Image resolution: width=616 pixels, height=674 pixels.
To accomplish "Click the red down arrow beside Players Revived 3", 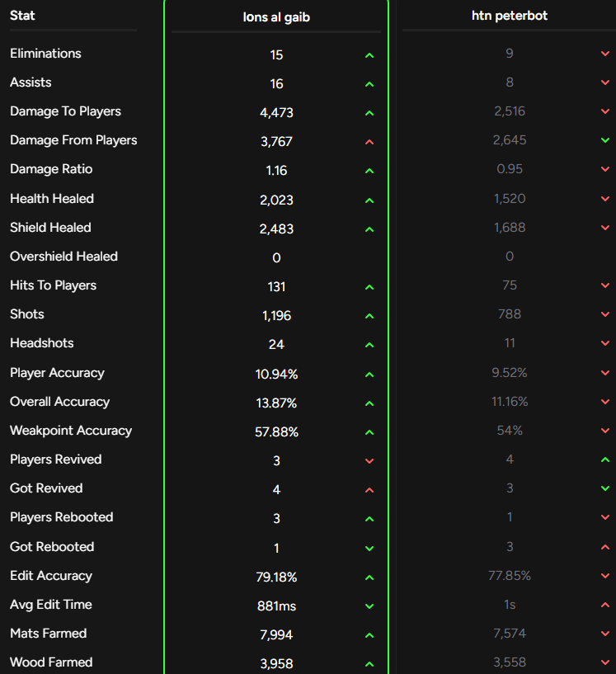I will [x=369, y=461].
